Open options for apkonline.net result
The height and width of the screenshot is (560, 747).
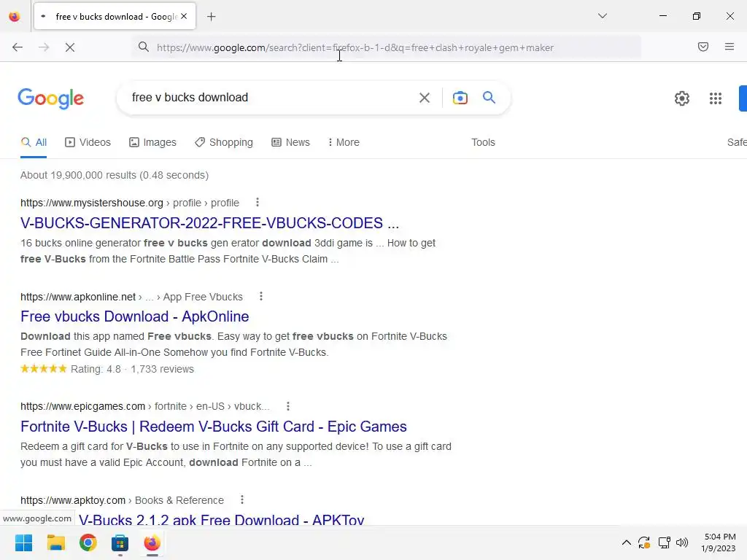coord(261,296)
